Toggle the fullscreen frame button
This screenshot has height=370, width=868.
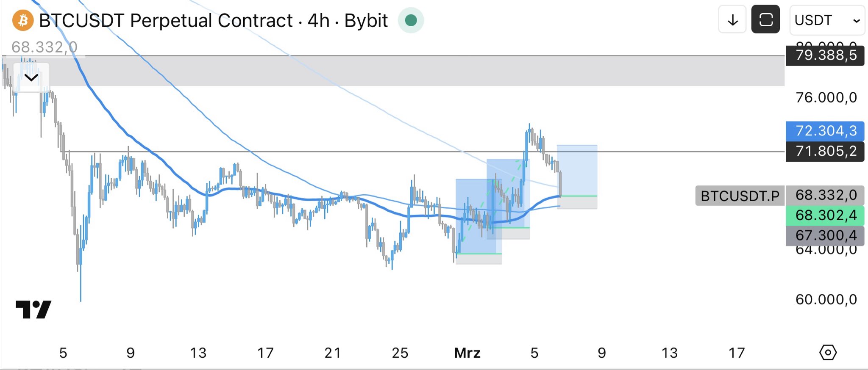[765, 20]
